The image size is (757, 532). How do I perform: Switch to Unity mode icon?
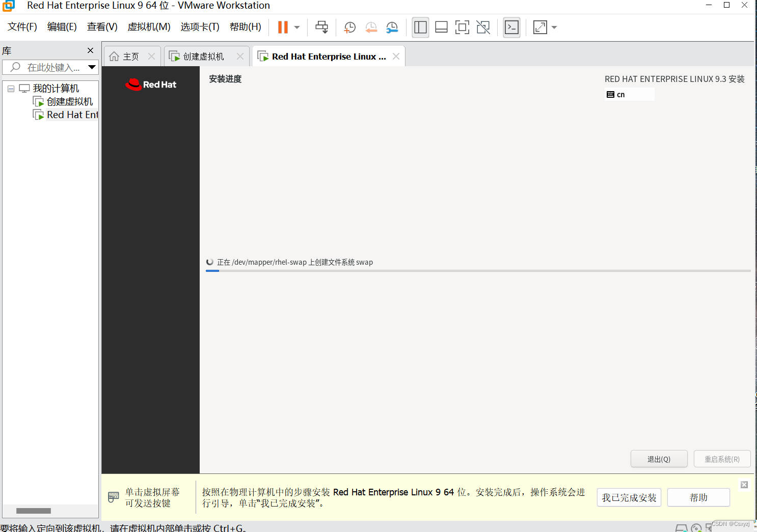tap(483, 27)
